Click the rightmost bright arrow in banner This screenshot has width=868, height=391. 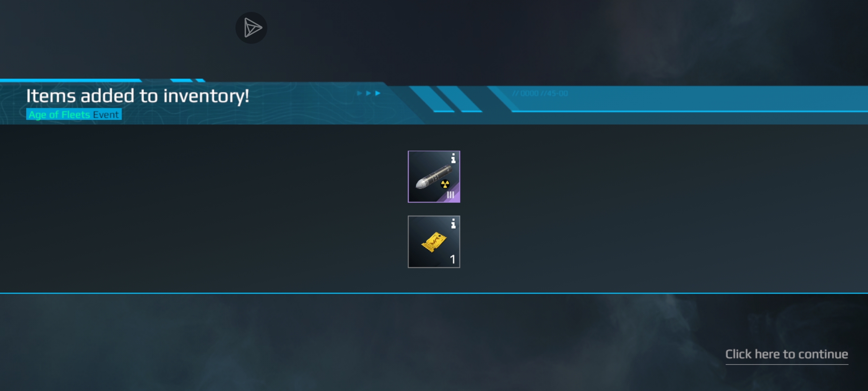tap(378, 93)
